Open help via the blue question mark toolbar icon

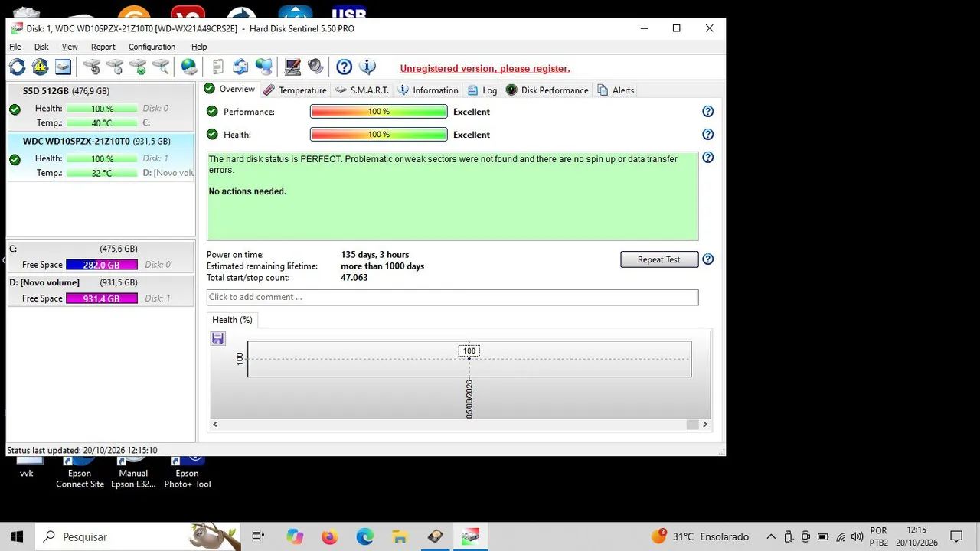pos(345,67)
